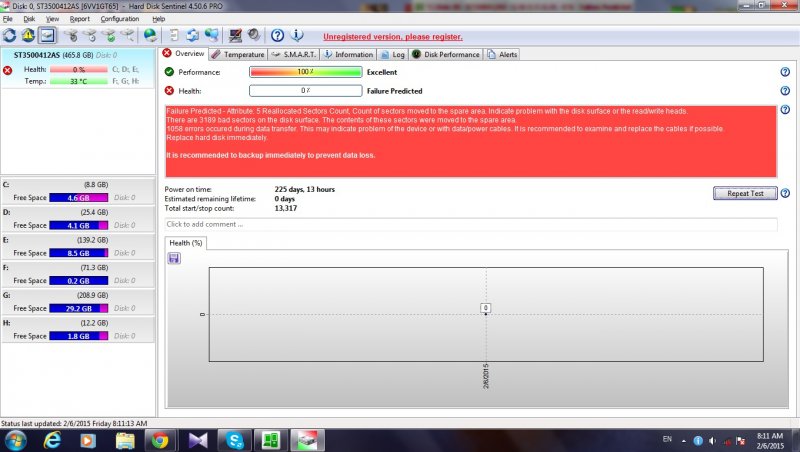
Task: Select disk ST3500412AS in the left panel
Action: point(78,68)
